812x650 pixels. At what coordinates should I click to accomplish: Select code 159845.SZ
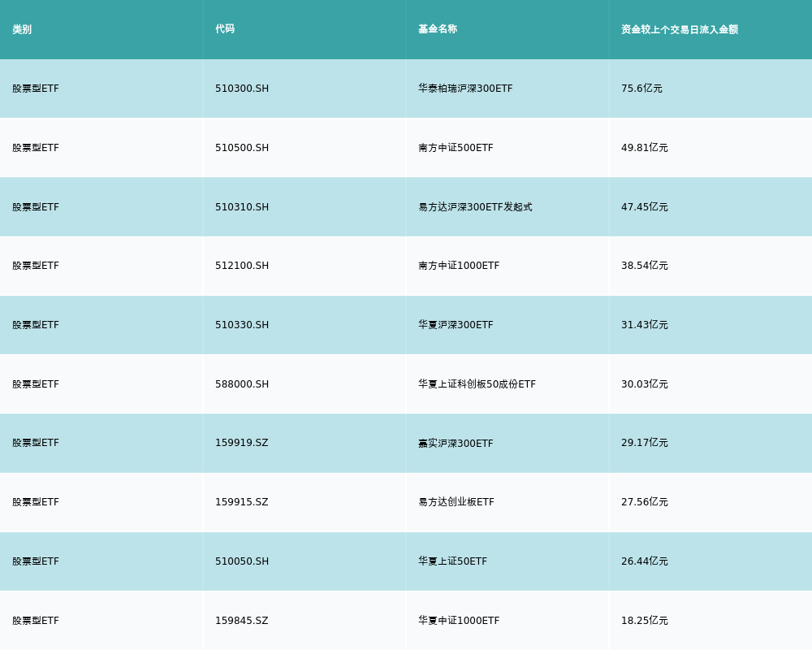click(x=242, y=621)
